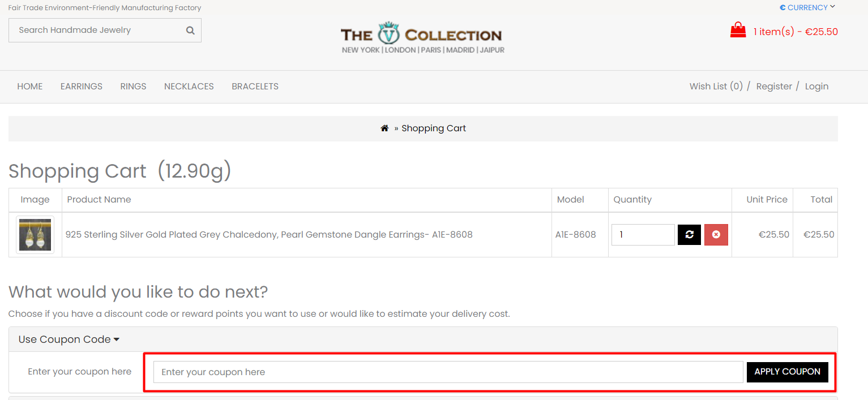Click the search magnifier icon
Screen dimensions: 868x400
click(190, 30)
